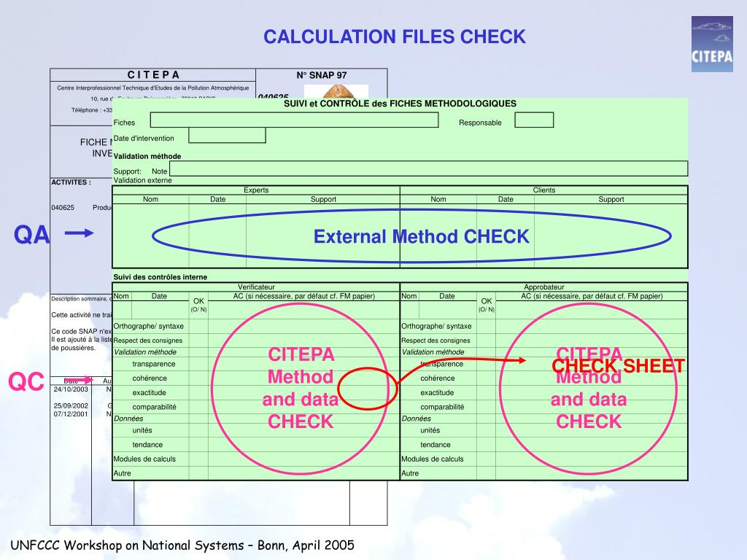The image size is (747, 560).
Task: Click 'tendance' row under Verificateur
Action: (147, 445)
